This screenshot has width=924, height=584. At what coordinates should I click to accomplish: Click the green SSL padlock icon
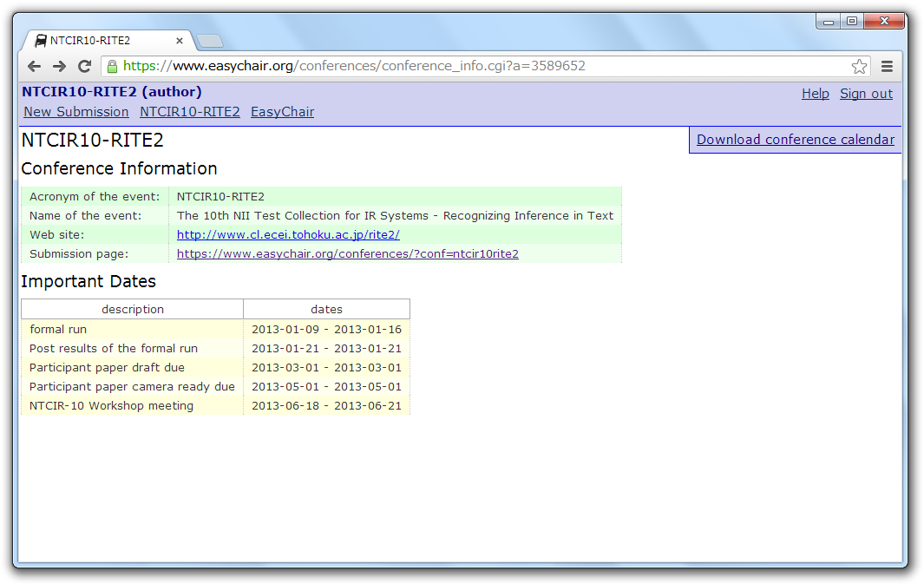click(x=112, y=66)
